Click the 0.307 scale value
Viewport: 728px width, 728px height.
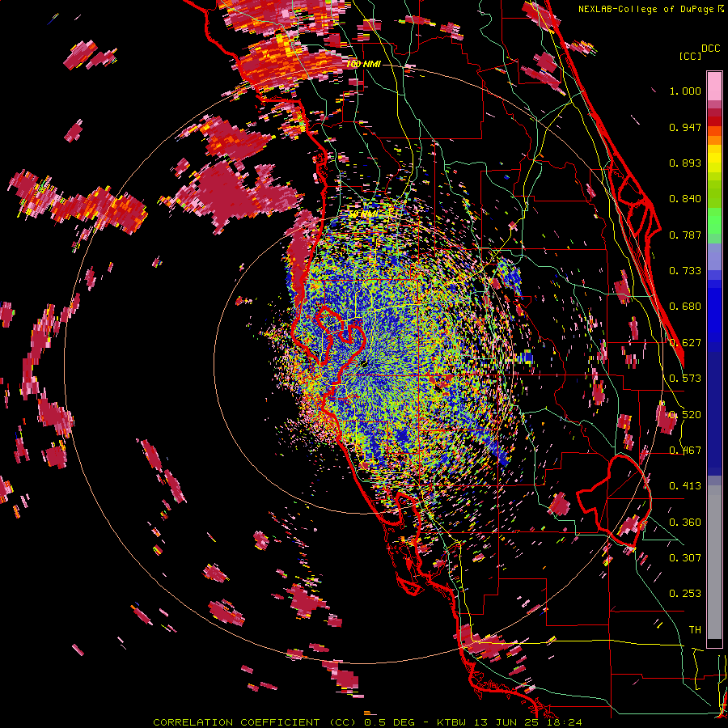pyautogui.click(x=685, y=557)
